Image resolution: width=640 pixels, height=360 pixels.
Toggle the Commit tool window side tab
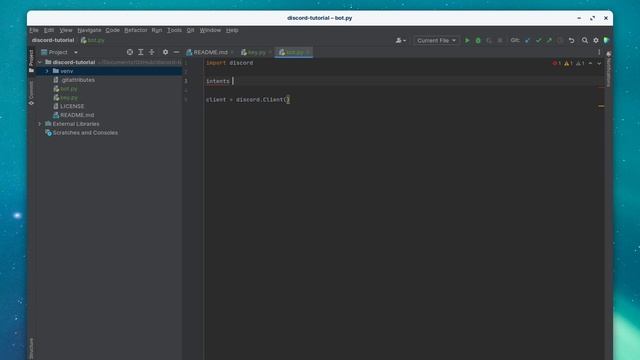(x=31, y=93)
